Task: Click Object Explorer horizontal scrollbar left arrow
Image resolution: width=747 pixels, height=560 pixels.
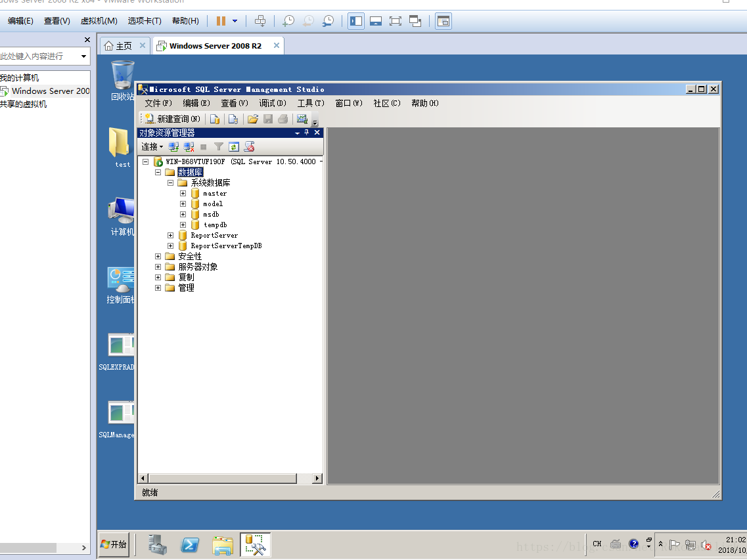Action: 143,478
